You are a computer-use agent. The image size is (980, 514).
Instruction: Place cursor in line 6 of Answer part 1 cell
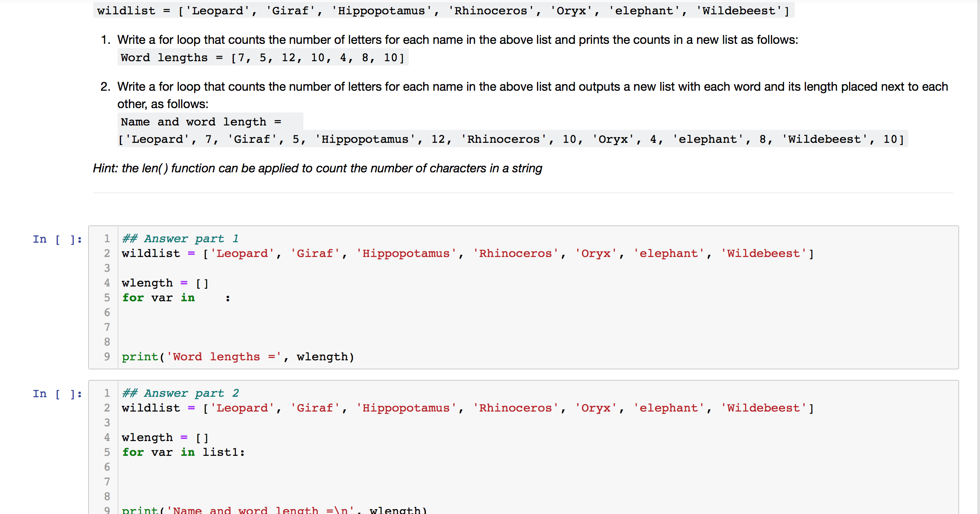point(174,312)
